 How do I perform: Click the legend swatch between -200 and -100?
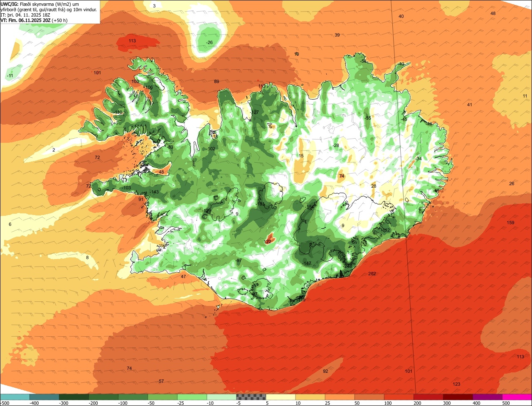(103, 397)
